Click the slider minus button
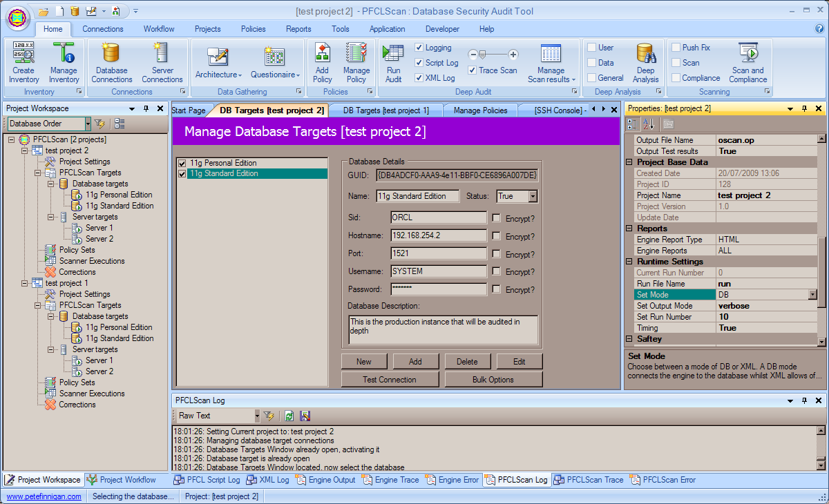The height and width of the screenshot is (504, 829). pyautogui.click(x=473, y=54)
